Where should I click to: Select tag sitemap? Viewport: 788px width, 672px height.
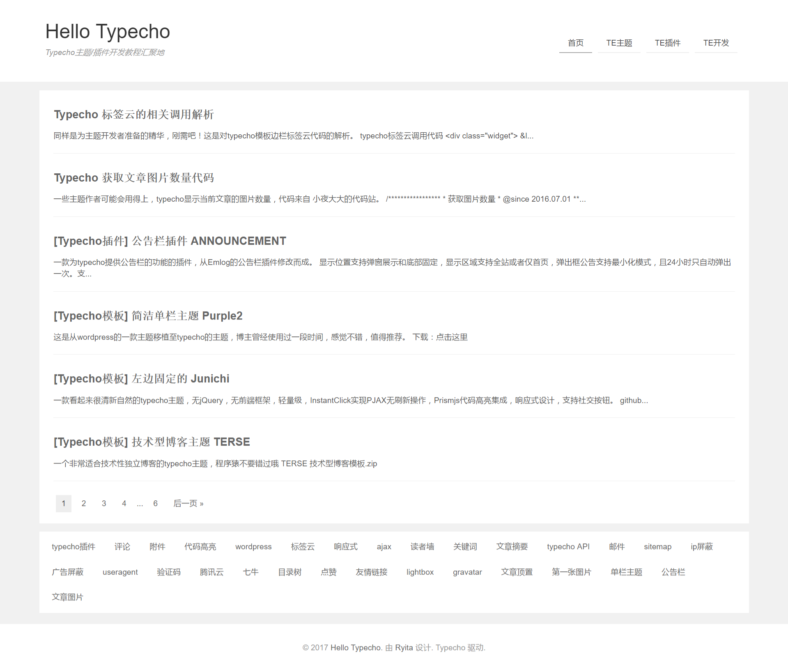(657, 547)
